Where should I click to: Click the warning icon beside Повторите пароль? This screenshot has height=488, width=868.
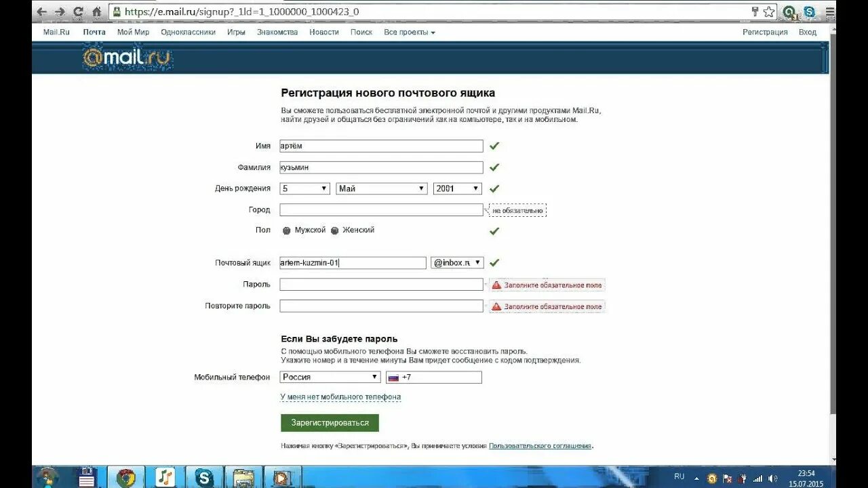point(496,306)
